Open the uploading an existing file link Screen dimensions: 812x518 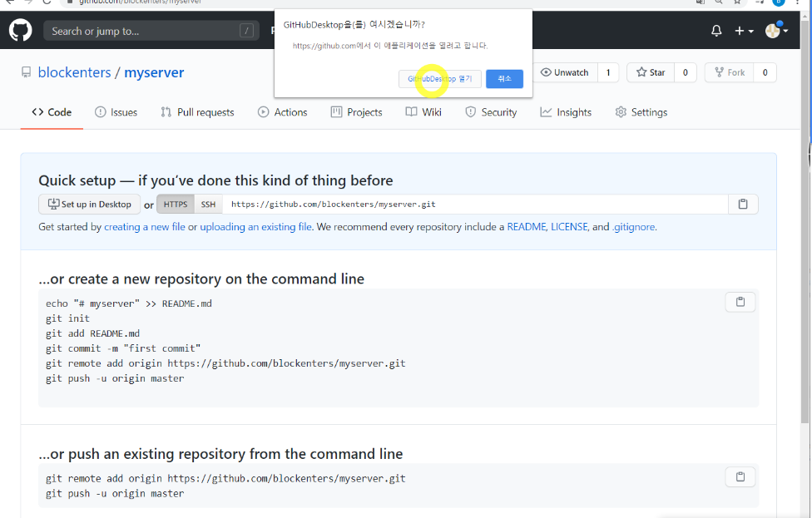255,227
